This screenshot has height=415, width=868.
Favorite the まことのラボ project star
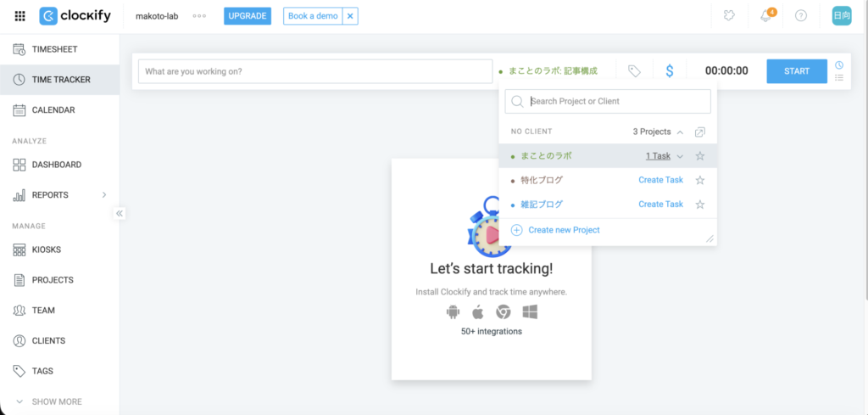click(x=700, y=156)
